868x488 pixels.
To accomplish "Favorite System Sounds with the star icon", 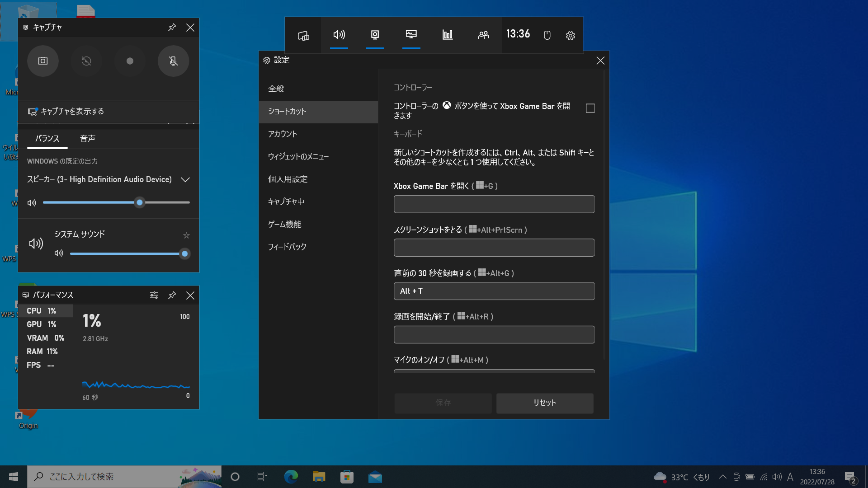I will [186, 235].
